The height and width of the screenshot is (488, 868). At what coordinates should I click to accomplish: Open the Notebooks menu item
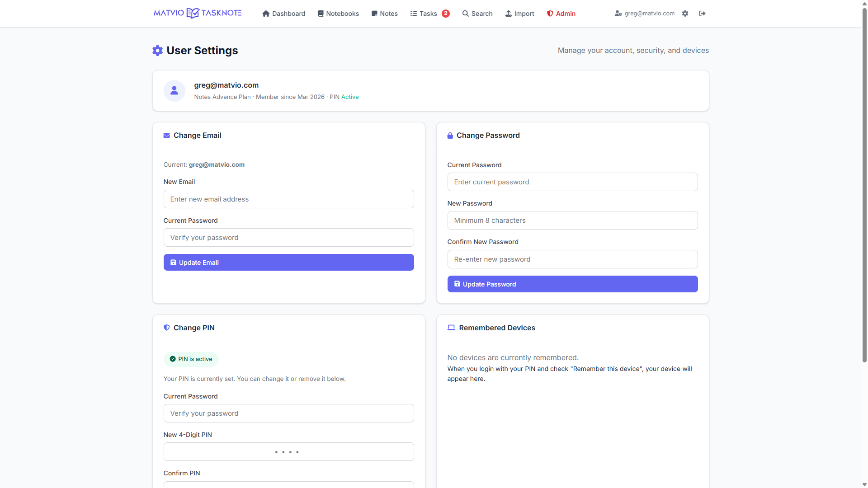pos(338,14)
